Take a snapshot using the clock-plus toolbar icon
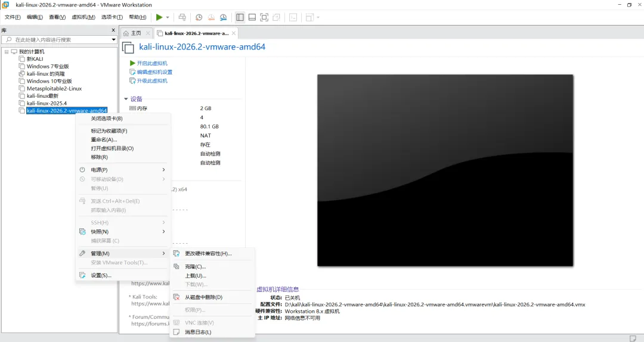This screenshot has height=342, width=644. tap(199, 17)
